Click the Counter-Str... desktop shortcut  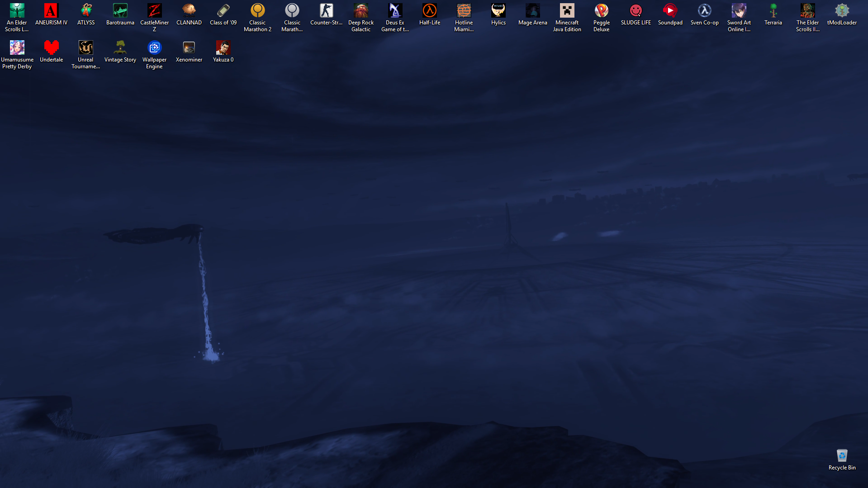coord(327,14)
